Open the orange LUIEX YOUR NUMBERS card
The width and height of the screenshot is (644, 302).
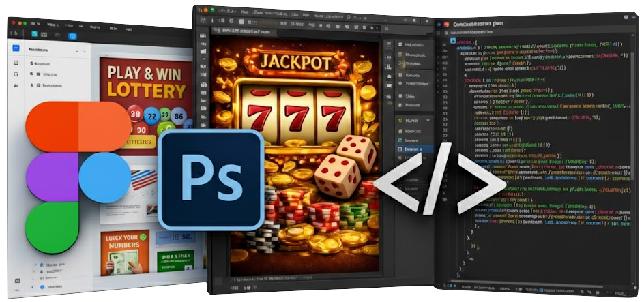click(125, 252)
